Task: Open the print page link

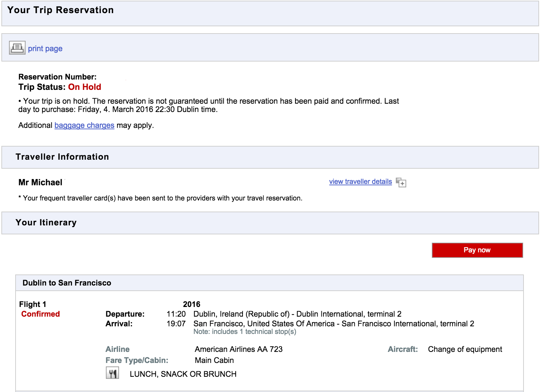Action: pyautogui.click(x=45, y=48)
